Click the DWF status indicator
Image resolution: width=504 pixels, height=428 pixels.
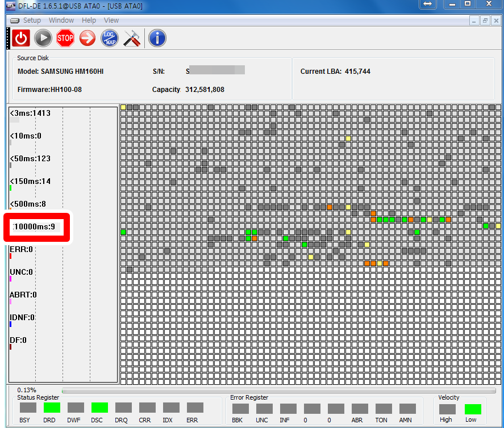[76, 408]
